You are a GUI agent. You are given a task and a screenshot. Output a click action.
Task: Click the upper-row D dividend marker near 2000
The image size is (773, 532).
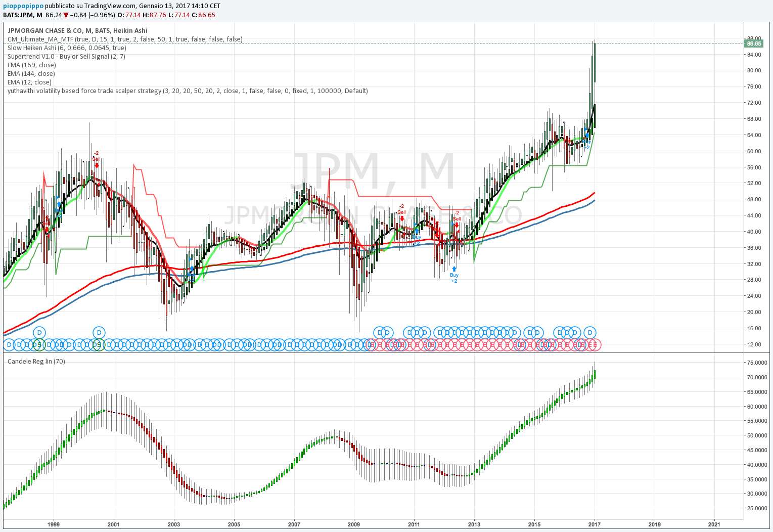[x=99, y=332]
